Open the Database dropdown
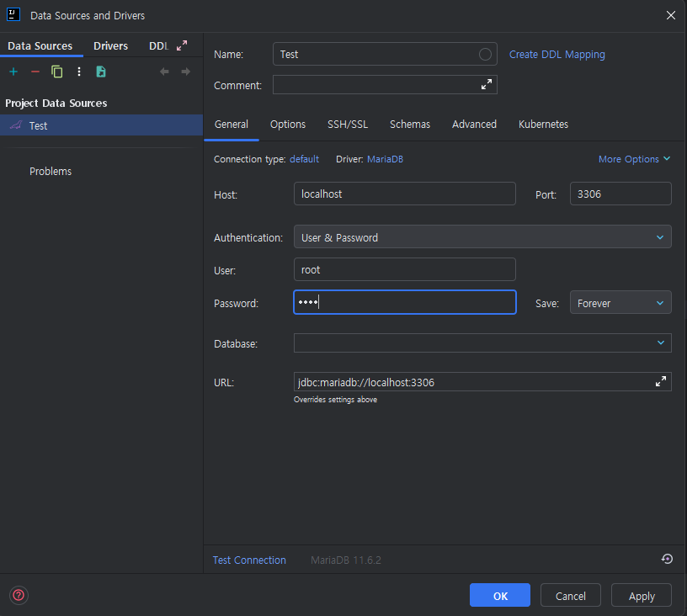This screenshot has width=687, height=616. (x=482, y=343)
